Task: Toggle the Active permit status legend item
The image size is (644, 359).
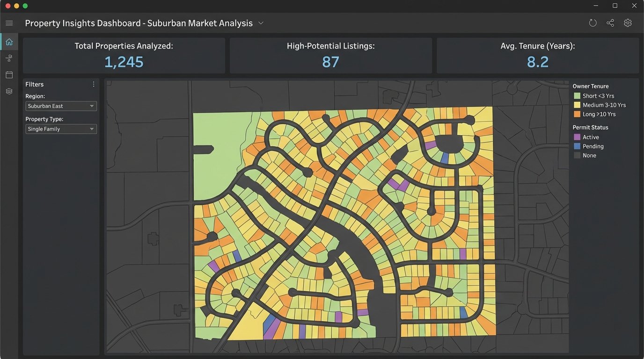Action: click(577, 136)
